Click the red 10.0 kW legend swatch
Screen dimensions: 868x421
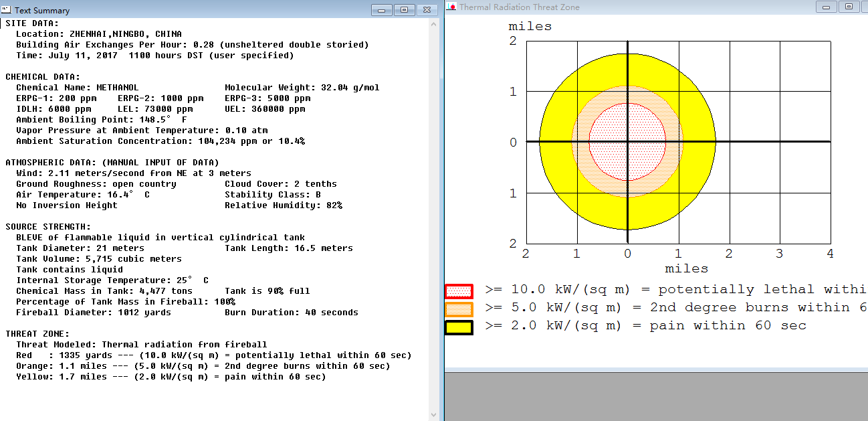tap(459, 291)
